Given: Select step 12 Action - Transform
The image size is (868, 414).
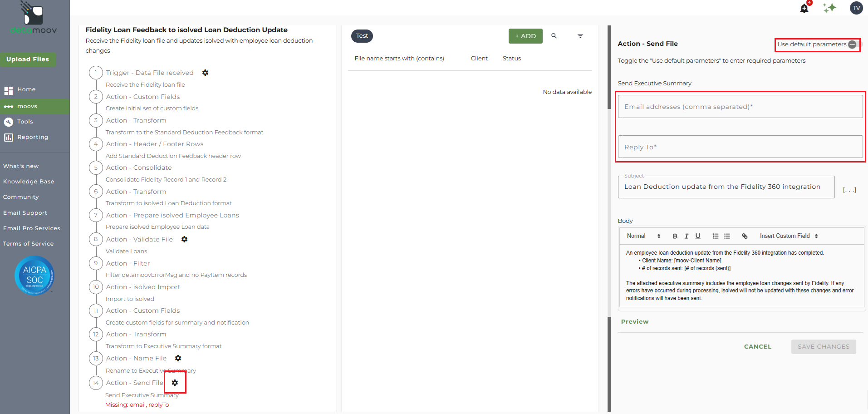Looking at the screenshot, I should coord(136,334).
